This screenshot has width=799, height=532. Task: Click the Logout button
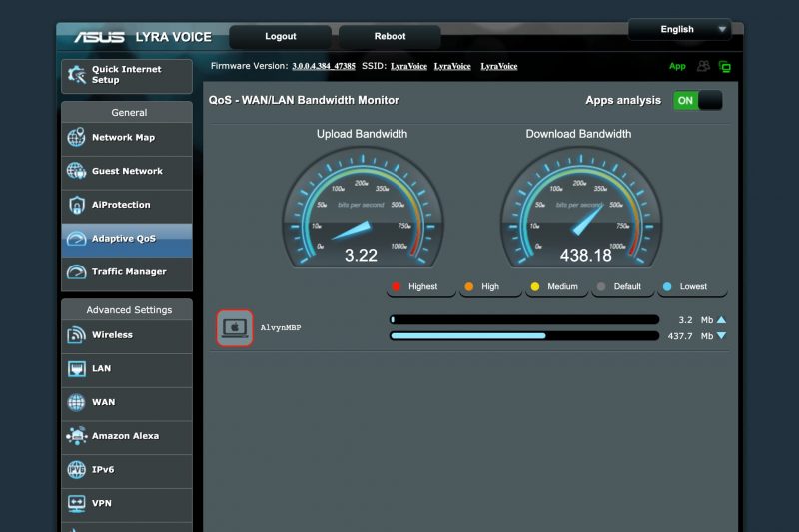[281, 37]
